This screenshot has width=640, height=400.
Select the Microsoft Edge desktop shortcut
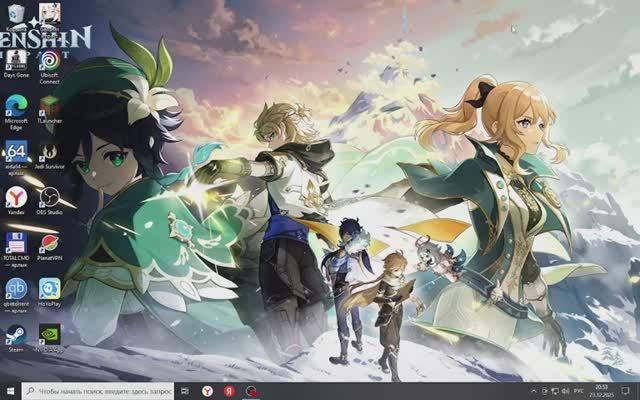point(16,113)
